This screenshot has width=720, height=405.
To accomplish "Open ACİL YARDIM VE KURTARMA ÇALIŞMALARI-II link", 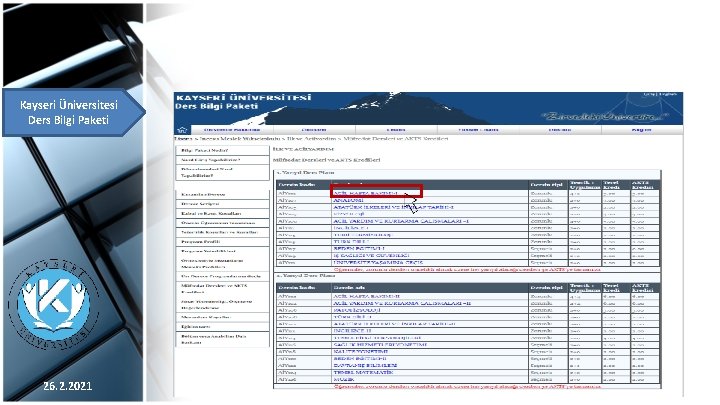I will tap(402, 303).
